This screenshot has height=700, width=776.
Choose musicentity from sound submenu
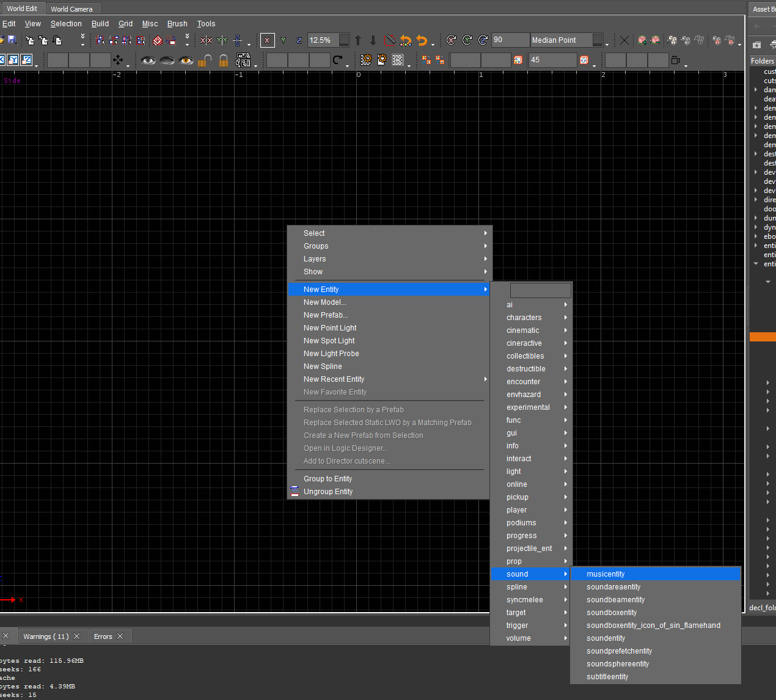pos(655,574)
